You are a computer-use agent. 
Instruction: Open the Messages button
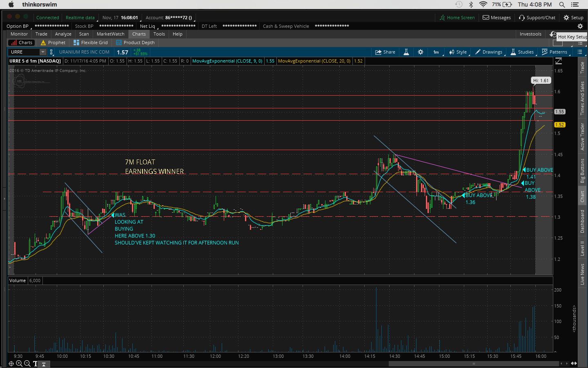click(497, 18)
